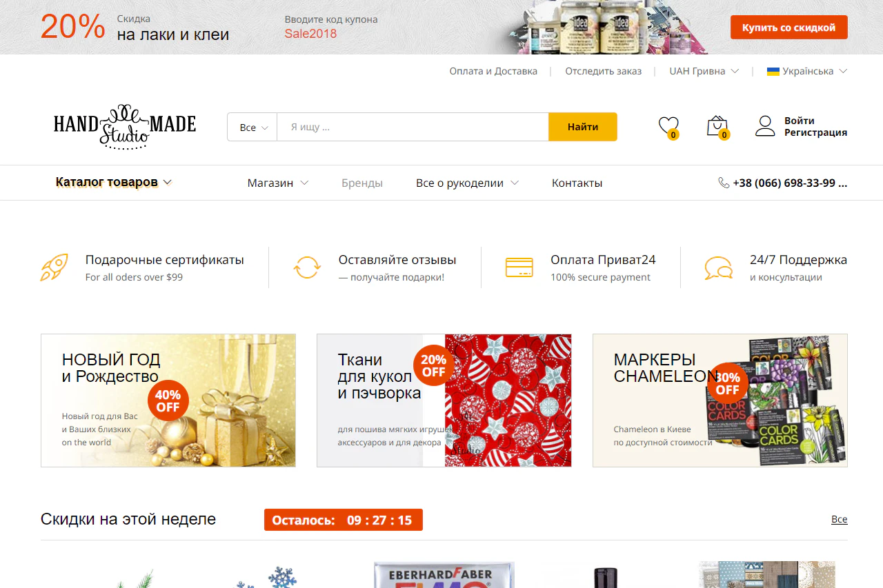Screen dimensions: 883x588
Task: Click the Hand Made Studio logo
Action: point(125,126)
